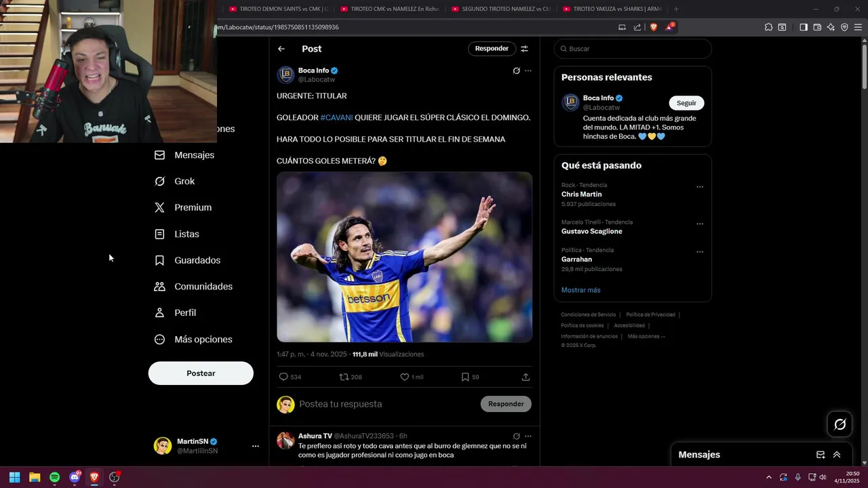The height and width of the screenshot is (488, 868).
Task: Go back with the Post arrow
Action: click(x=281, y=49)
